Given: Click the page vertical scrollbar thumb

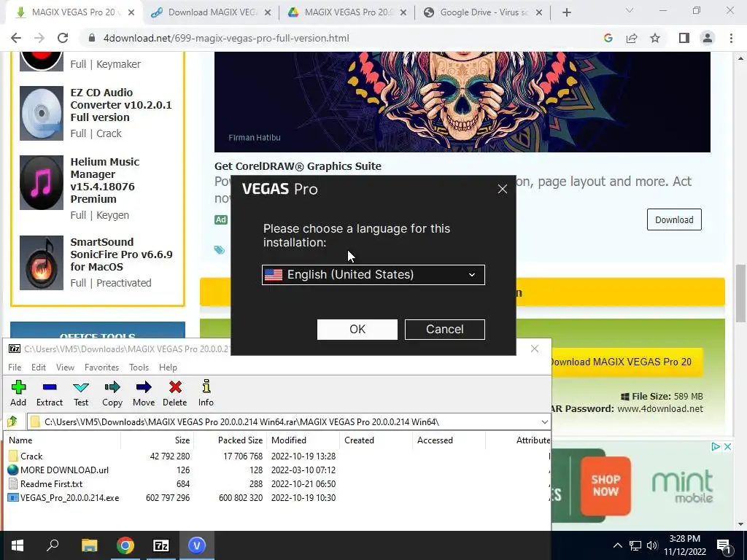Looking at the screenshot, I should coord(740,293).
